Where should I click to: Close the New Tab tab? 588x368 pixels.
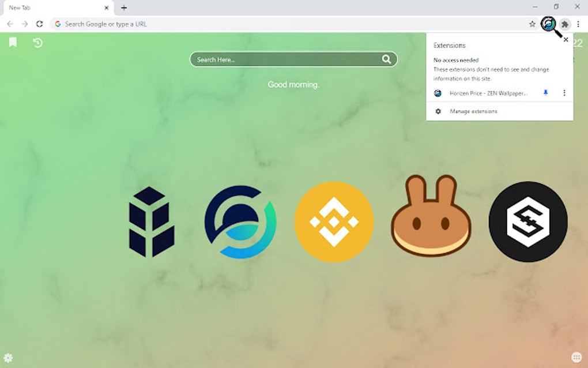pos(107,7)
